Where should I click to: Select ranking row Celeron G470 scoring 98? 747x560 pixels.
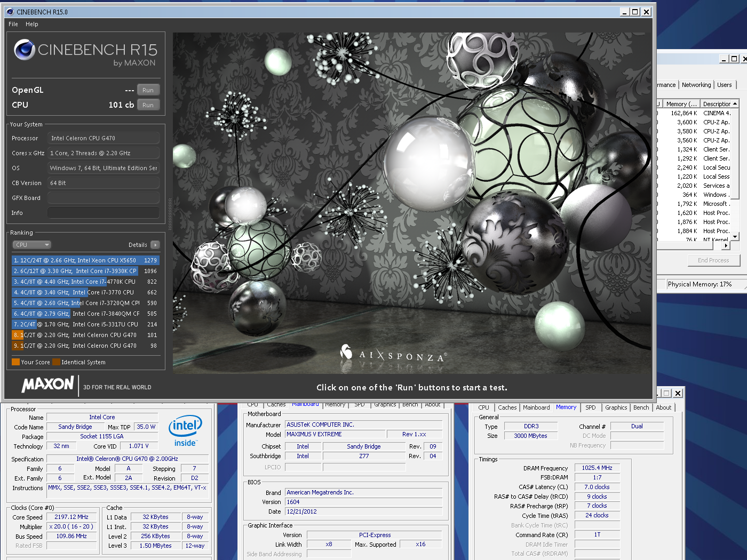[x=85, y=346]
